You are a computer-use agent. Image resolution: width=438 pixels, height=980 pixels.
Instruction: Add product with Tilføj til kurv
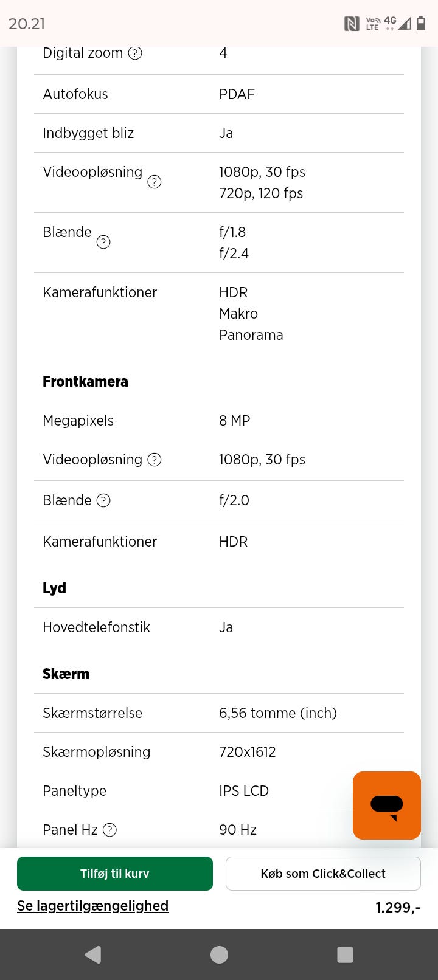tap(115, 874)
